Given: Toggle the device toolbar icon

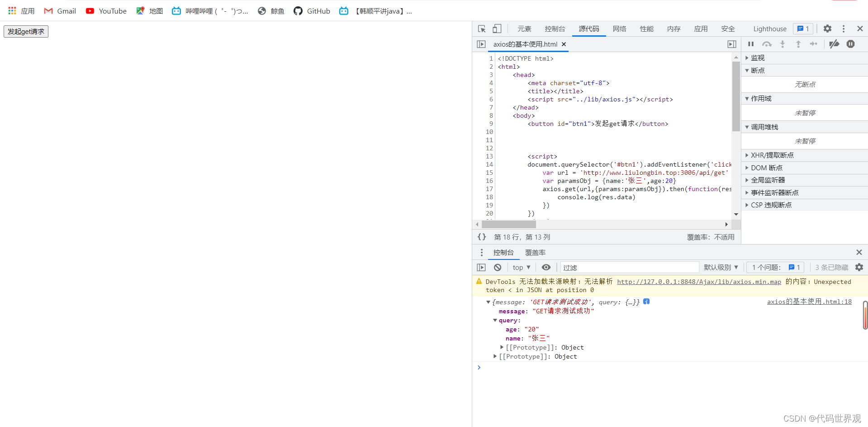Looking at the screenshot, I should coord(497,29).
